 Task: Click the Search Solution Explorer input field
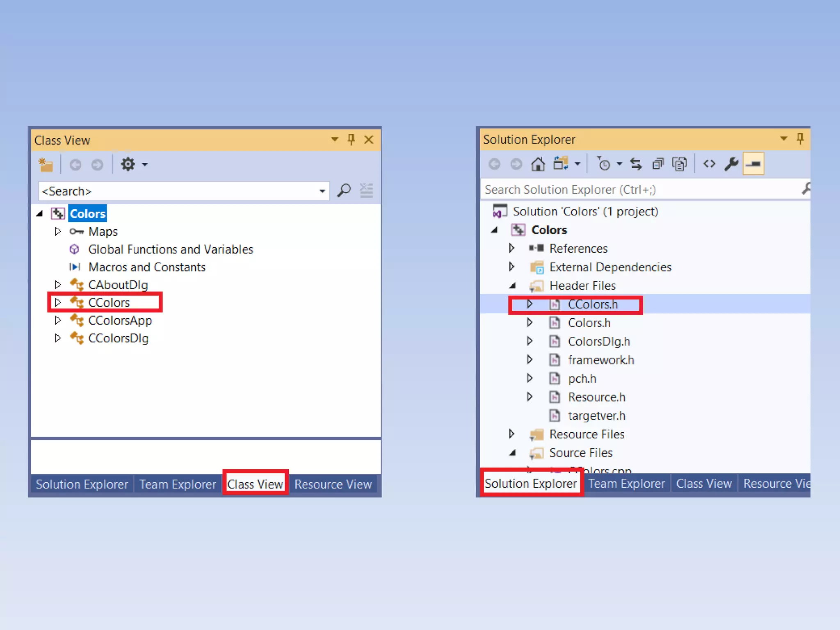640,189
